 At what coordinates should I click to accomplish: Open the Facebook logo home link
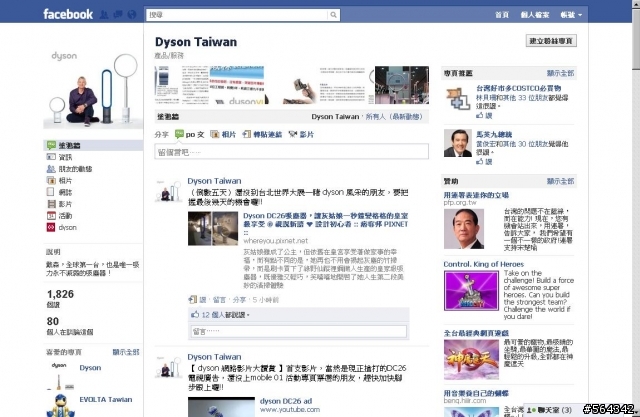point(68,14)
